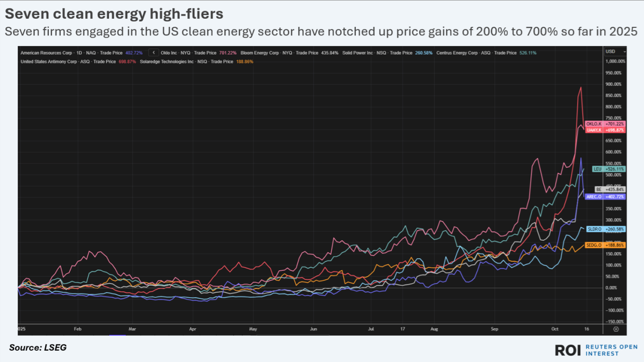Open chart settings hexagon icon
Image resolution: width=644 pixels, height=362 pixels.
(616, 329)
